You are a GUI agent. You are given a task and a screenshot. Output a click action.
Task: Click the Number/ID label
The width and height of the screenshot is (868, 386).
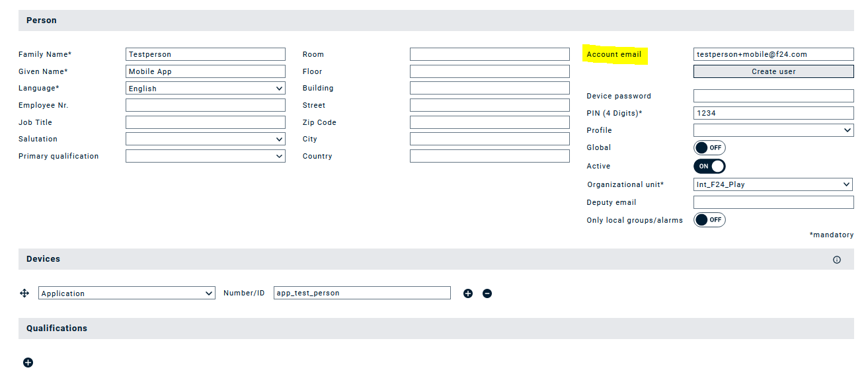pyautogui.click(x=244, y=293)
